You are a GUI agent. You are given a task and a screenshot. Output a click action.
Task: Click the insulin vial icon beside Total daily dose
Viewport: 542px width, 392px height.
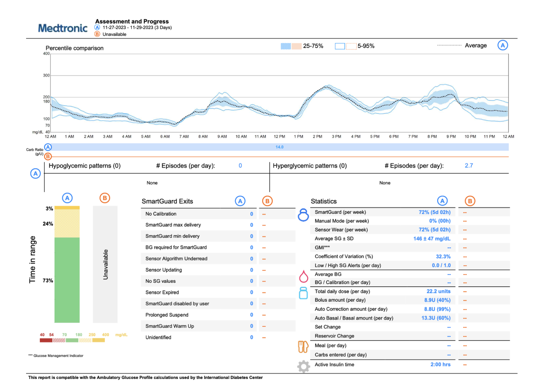303,293
